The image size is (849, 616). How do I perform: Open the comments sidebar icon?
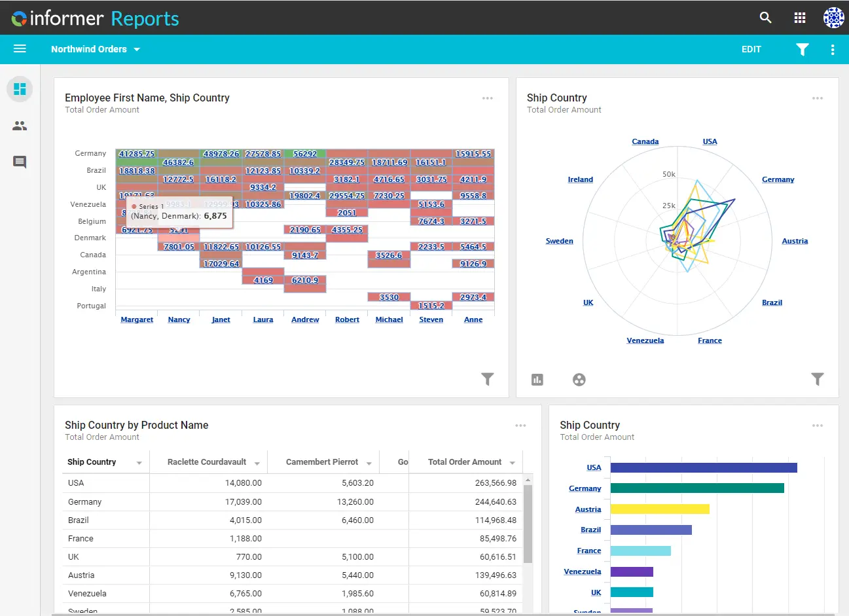pos(20,162)
